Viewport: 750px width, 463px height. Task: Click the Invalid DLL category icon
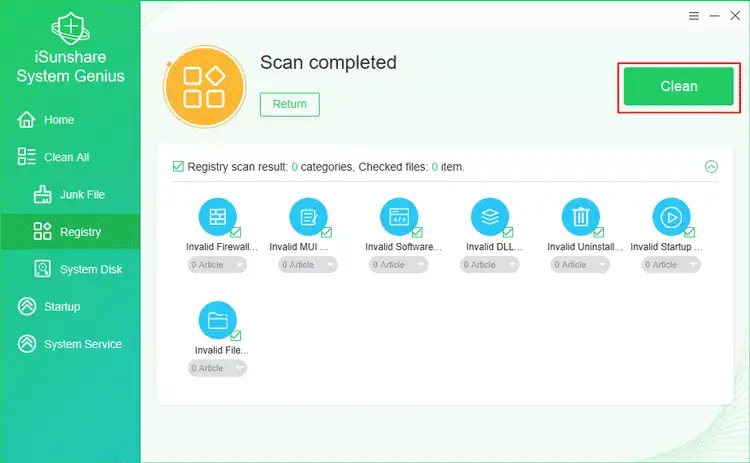pos(490,217)
